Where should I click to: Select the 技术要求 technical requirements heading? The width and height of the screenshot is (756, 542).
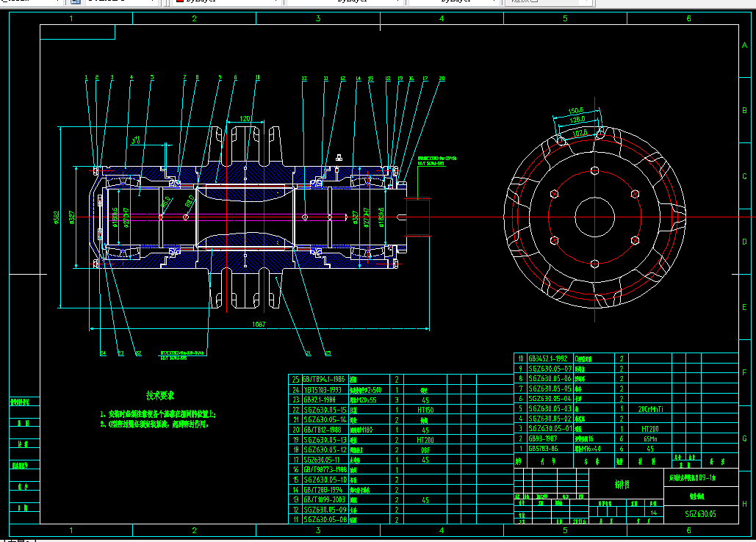coord(160,396)
